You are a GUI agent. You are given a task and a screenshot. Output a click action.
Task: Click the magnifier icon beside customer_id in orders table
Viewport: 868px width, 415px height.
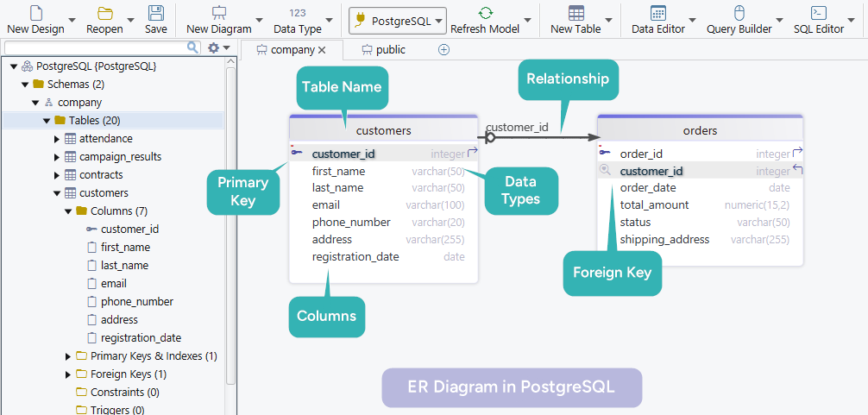(x=605, y=171)
